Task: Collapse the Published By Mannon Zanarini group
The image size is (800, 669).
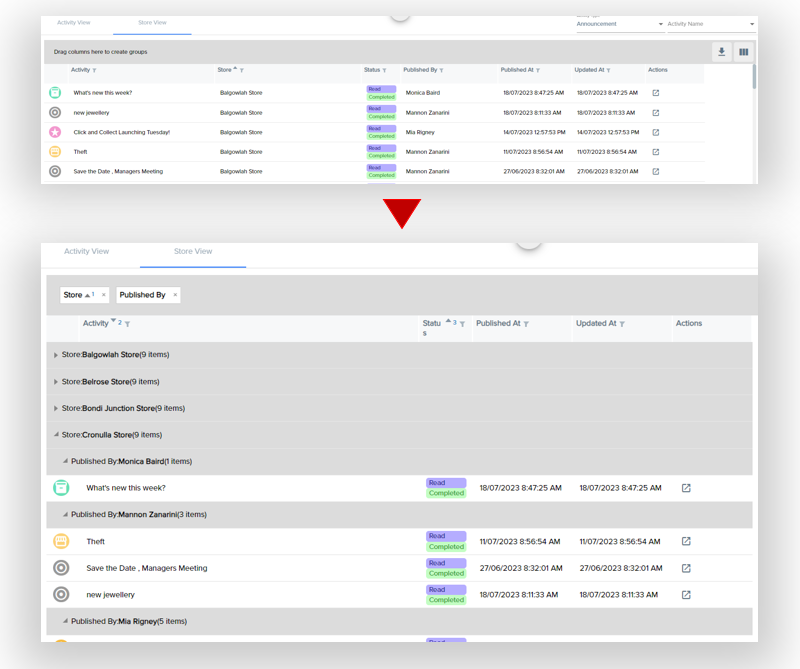Action: (66, 515)
